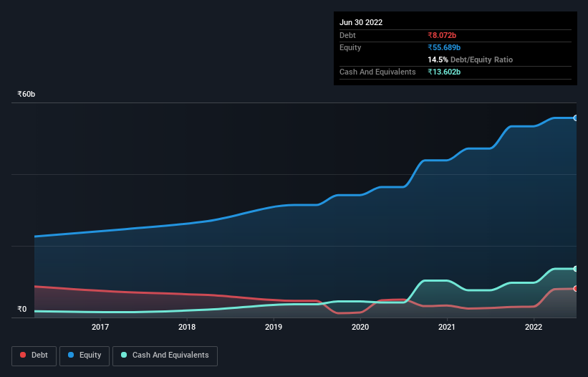Click the Equity label in tooltip

point(350,47)
